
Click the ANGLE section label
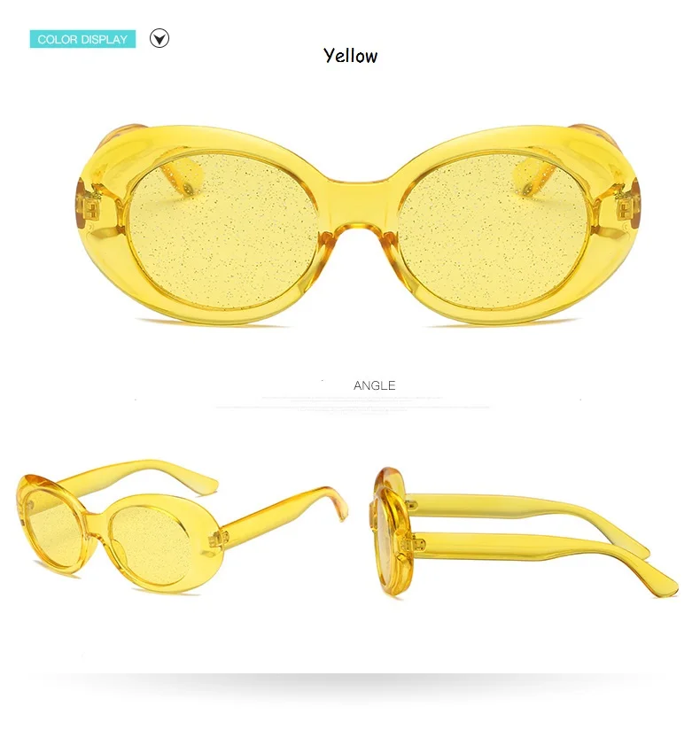pyautogui.click(x=374, y=385)
